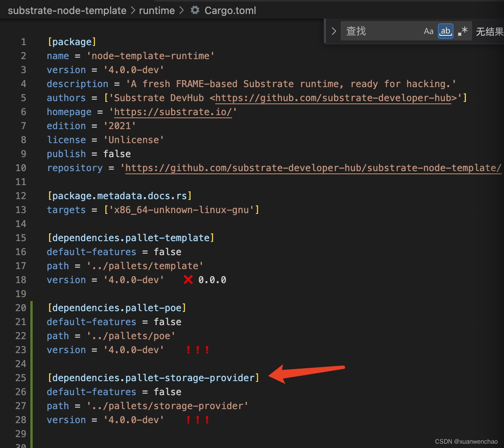Screen dimensions: 504x448
Task: Click the 'x86_64-unknown-linux-gnu' target value
Action: point(182,210)
